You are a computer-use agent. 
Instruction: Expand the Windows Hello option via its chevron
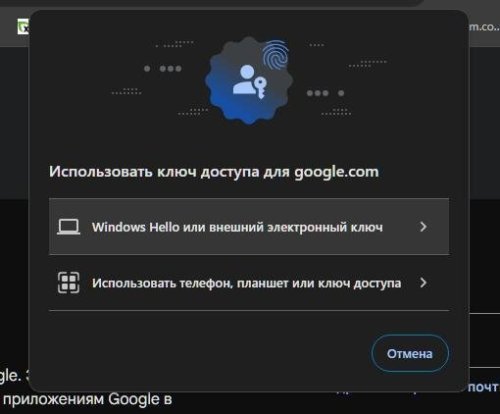point(423,227)
